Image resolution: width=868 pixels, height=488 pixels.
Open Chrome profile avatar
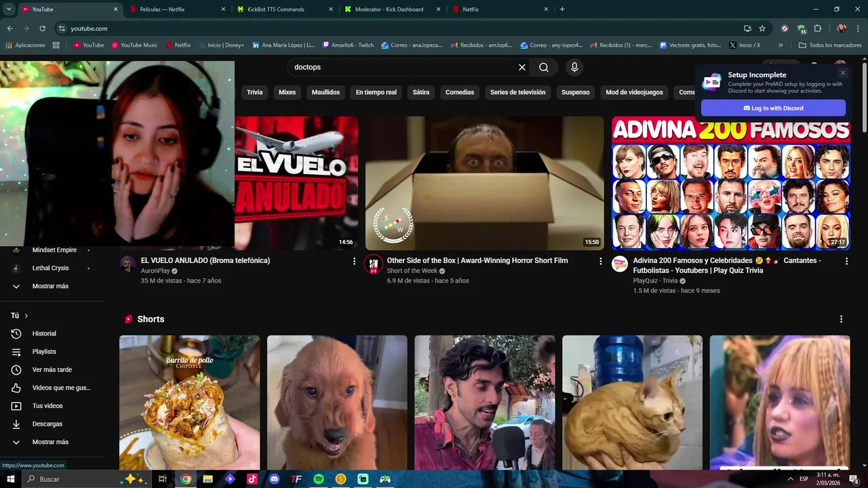point(842,28)
